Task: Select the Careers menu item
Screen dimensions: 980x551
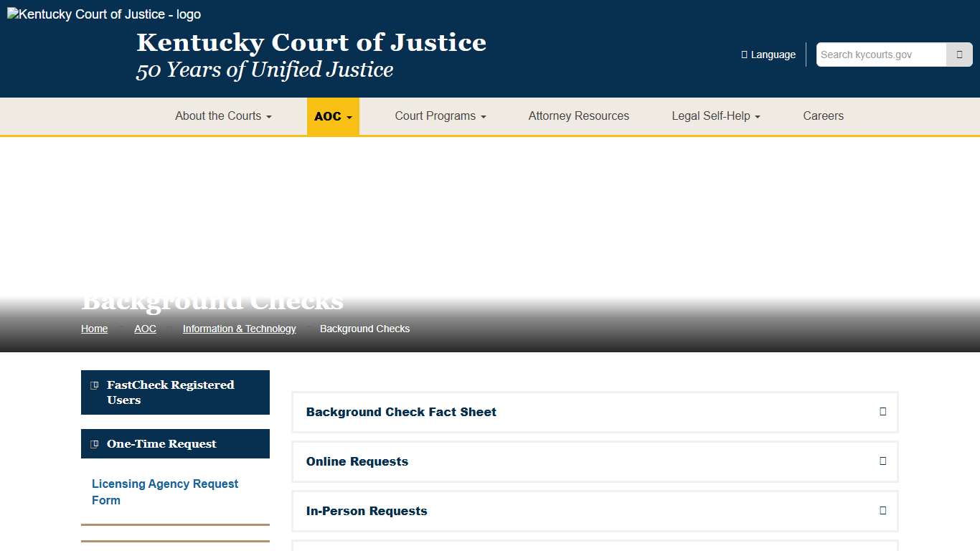Action: tap(823, 116)
